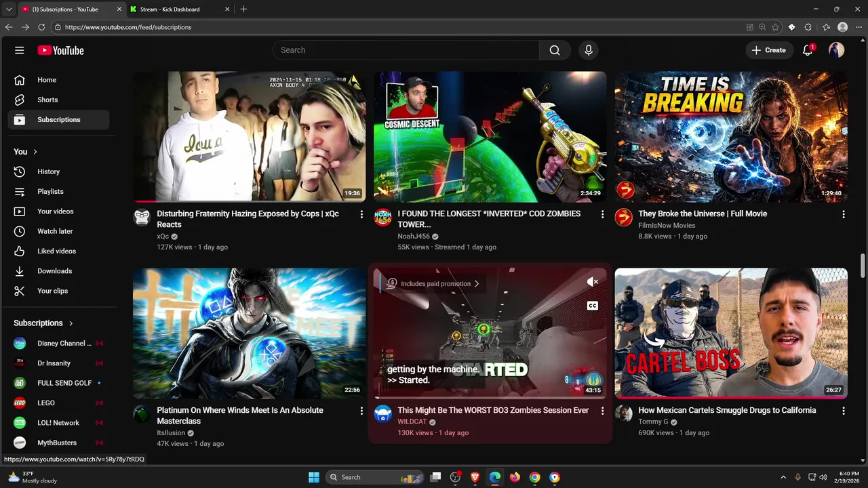The image size is (868, 488).
Task: Open Cartel Boss video thumbnail
Action: click(731, 333)
